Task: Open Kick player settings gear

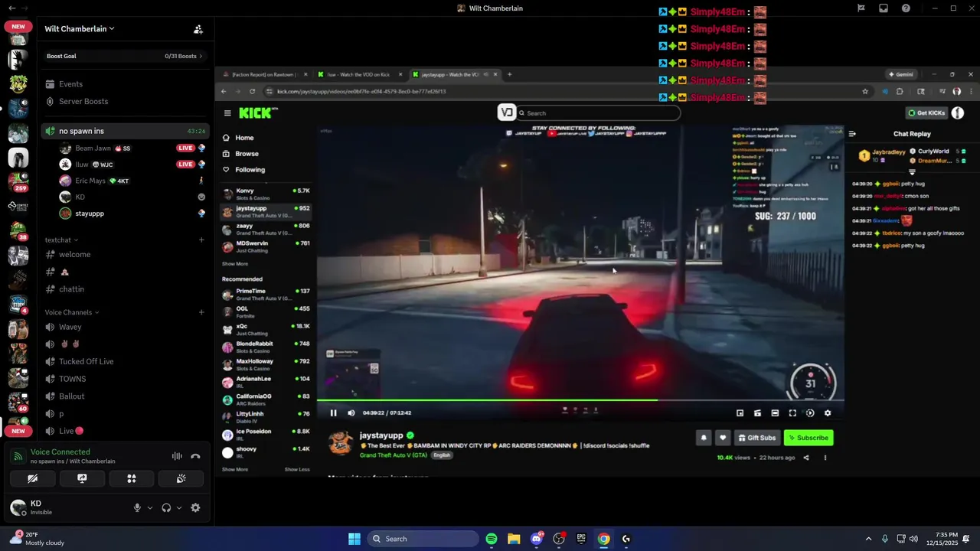Action: [x=828, y=413]
